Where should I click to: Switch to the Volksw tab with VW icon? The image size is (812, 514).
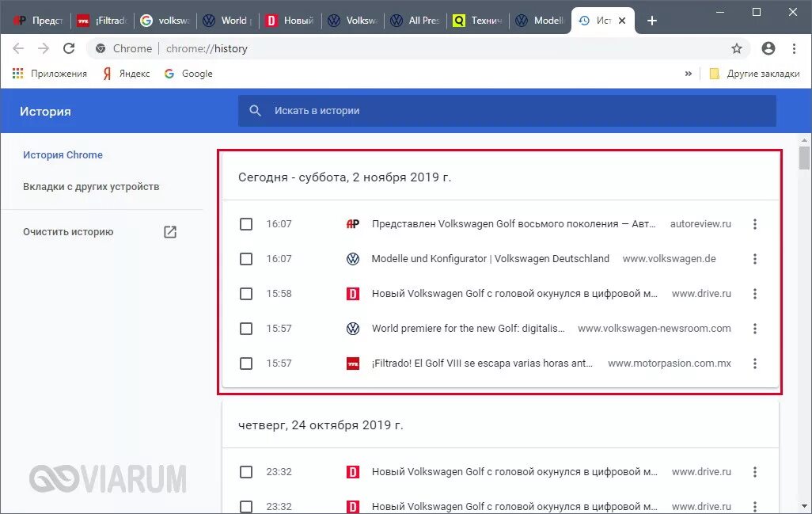[x=353, y=21]
